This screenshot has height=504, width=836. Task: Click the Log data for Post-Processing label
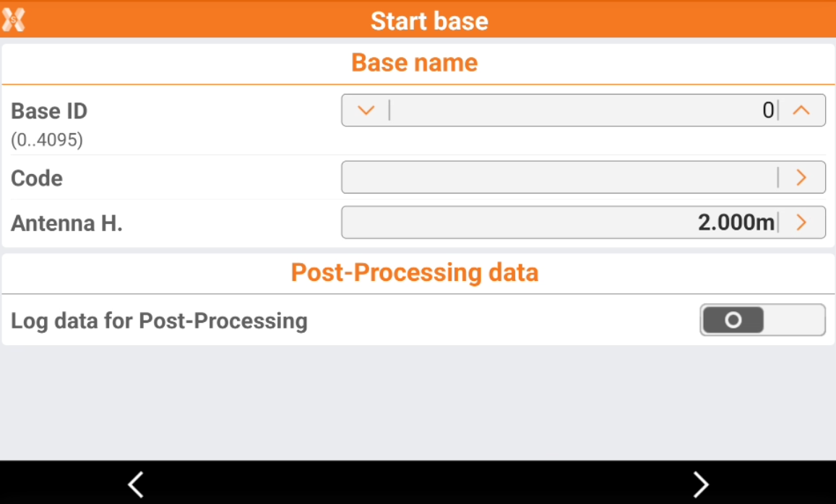(159, 320)
